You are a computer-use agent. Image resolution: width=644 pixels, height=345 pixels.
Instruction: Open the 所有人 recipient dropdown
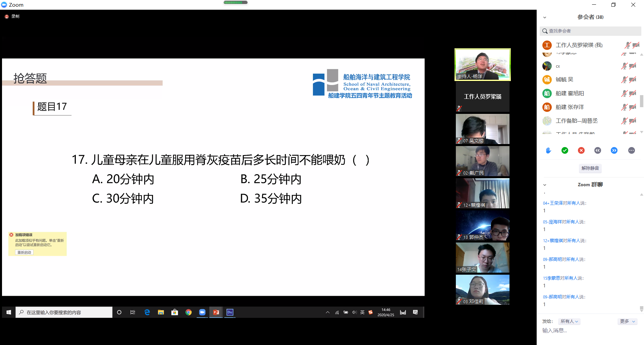tap(569, 321)
